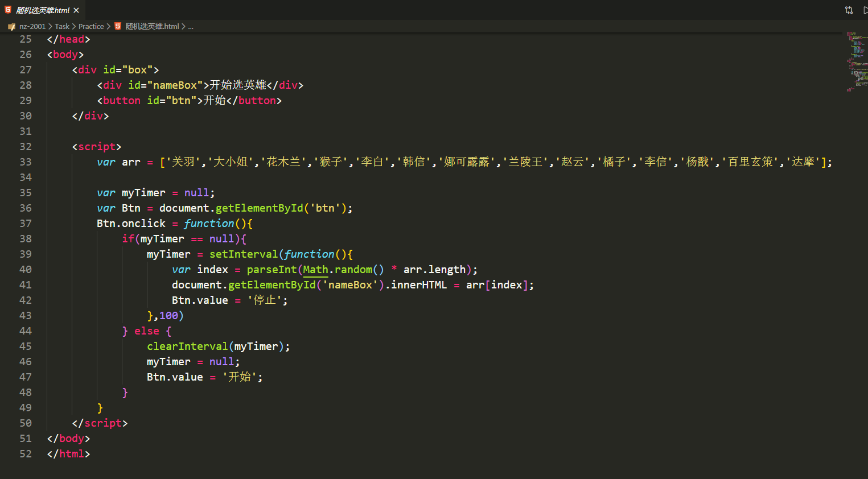The height and width of the screenshot is (479, 868).
Task: Click the innerHTML property on line 41
Action: tap(419, 285)
